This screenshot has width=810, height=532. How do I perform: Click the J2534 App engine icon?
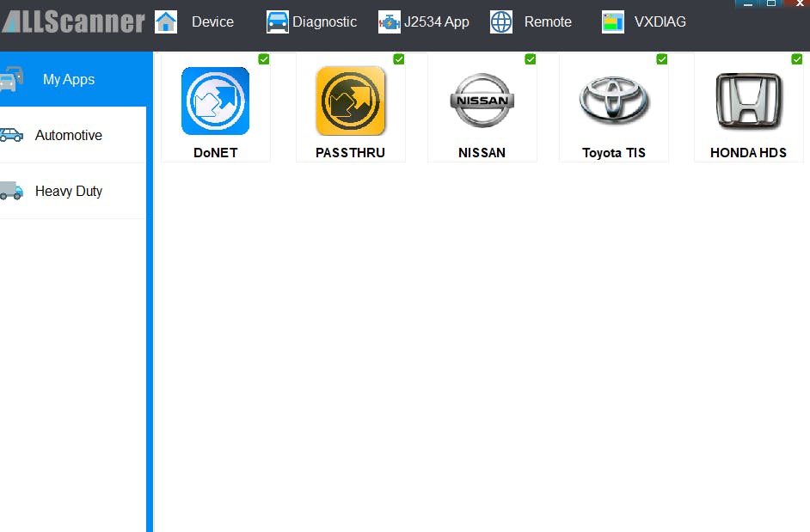pos(390,22)
